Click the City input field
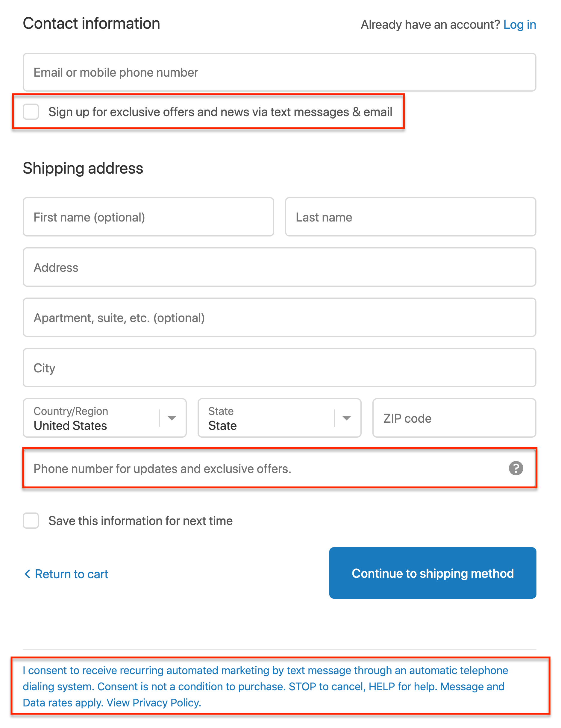The image size is (561, 728). click(x=279, y=368)
